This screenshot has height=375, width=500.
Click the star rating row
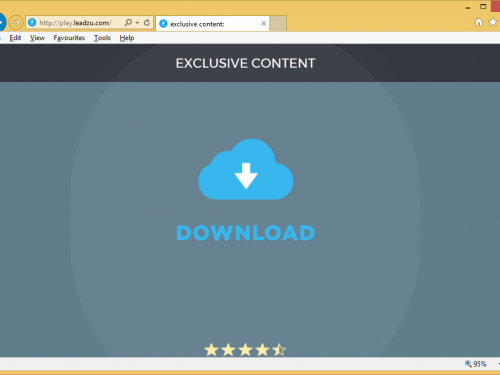pyautogui.click(x=245, y=350)
